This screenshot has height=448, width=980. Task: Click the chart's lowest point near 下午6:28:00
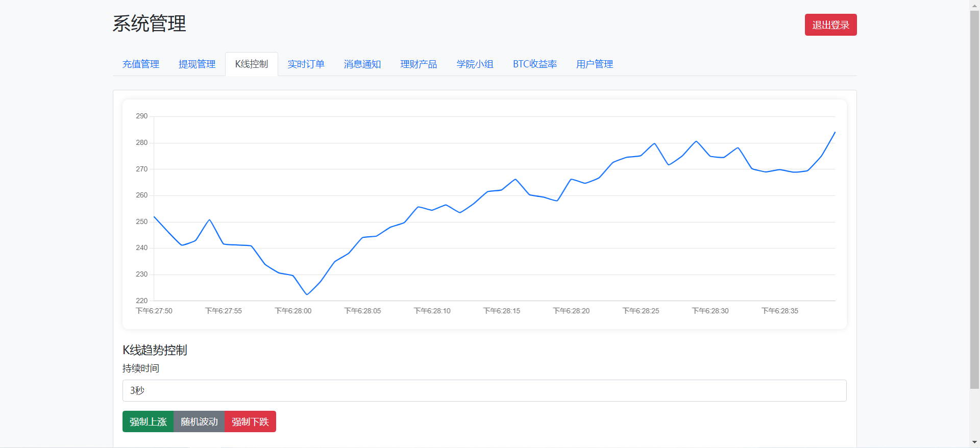point(307,294)
